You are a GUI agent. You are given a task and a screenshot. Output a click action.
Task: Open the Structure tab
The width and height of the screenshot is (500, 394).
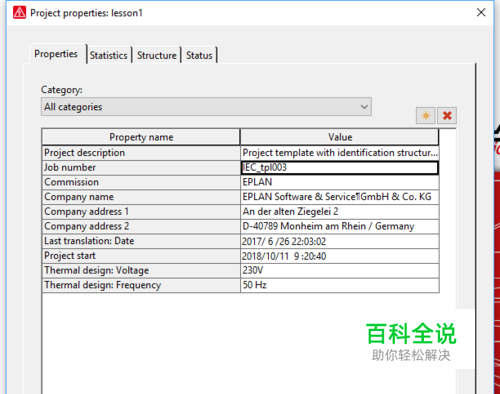(157, 55)
